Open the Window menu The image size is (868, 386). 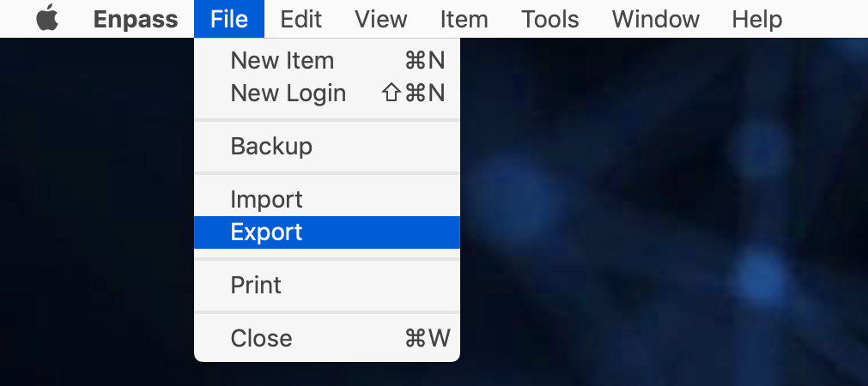[x=655, y=19]
